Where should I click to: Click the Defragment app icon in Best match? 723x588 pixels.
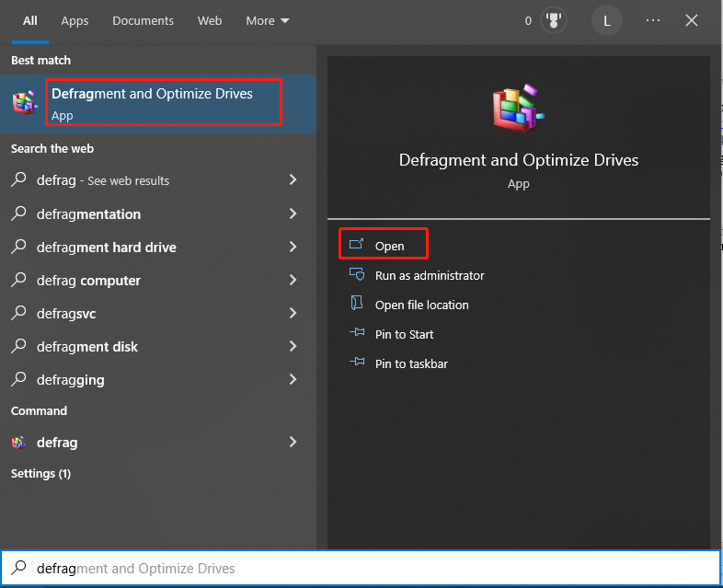(25, 102)
